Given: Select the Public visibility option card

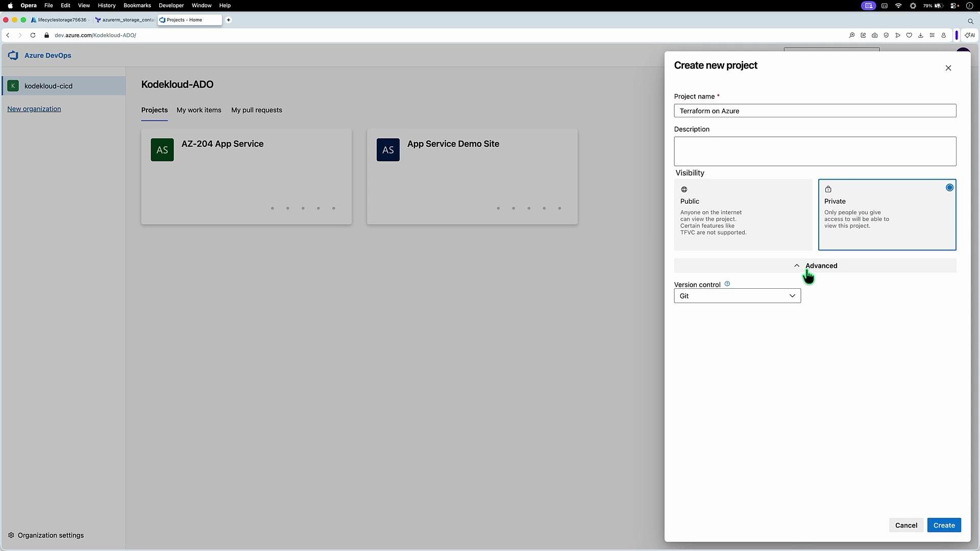Looking at the screenshot, I should 743,215.
